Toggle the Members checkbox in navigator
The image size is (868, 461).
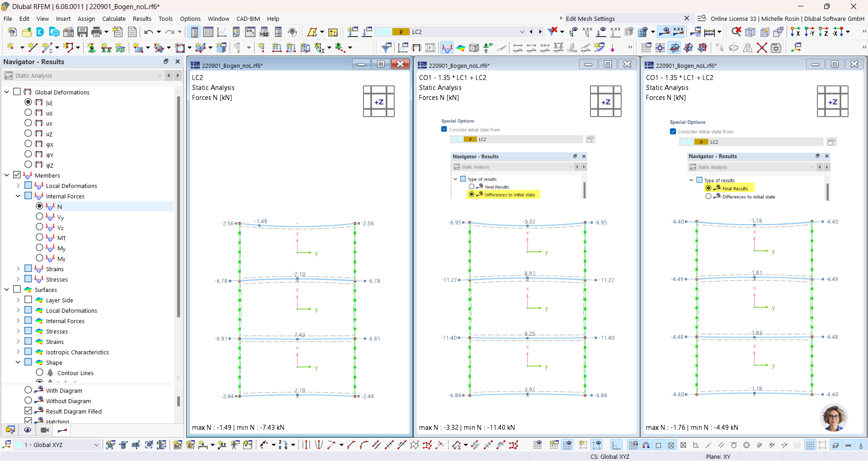click(17, 175)
